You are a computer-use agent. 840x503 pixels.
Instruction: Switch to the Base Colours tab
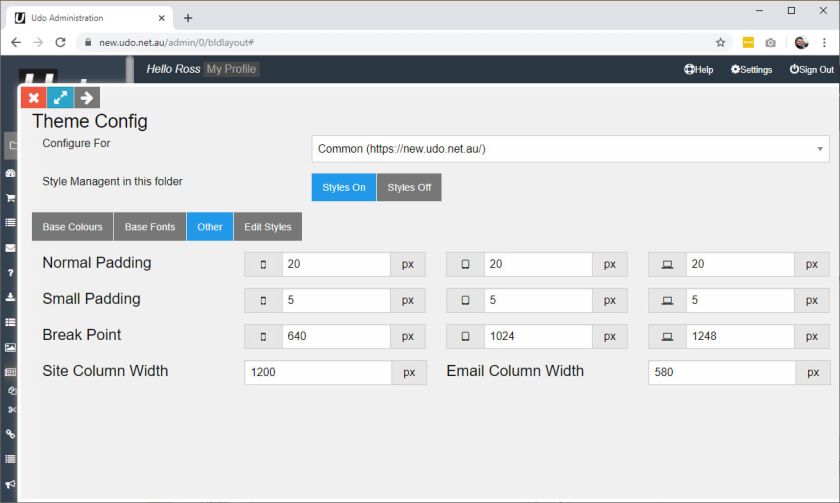tap(72, 227)
